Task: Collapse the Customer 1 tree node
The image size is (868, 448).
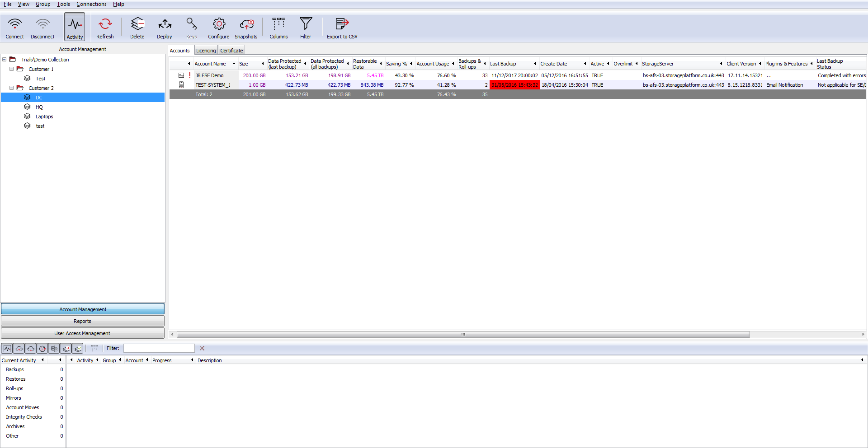Action: point(12,69)
